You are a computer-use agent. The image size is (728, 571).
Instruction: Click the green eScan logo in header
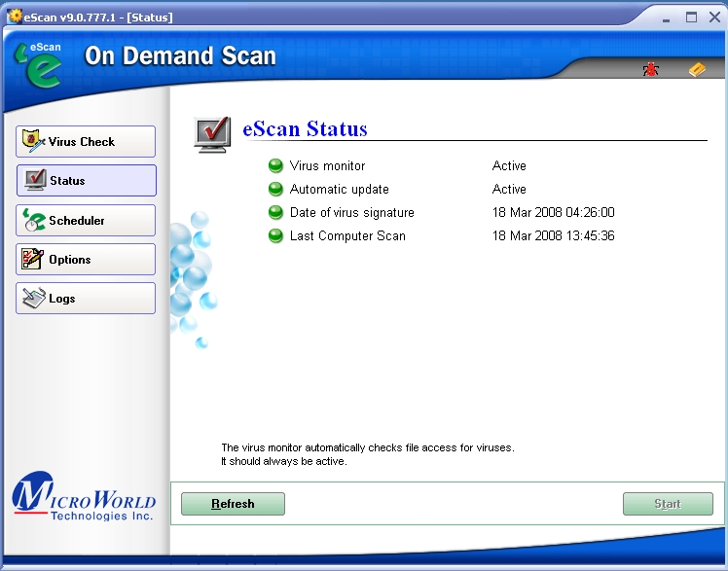point(39,64)
